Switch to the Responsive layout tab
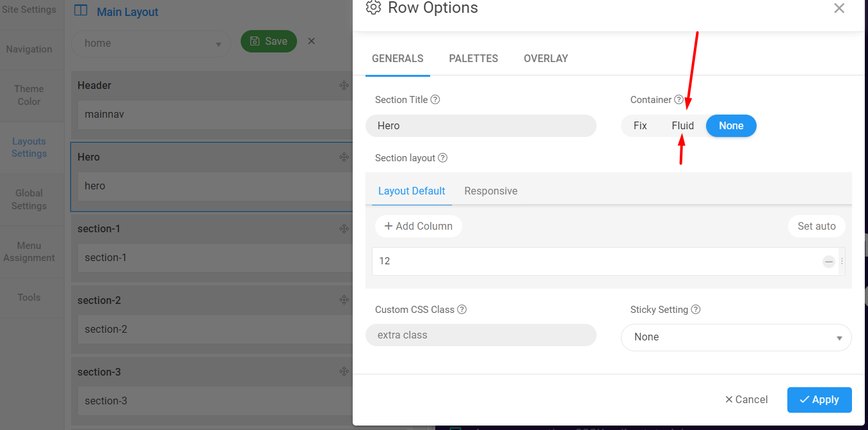The height and width of the screenshot is (430, 868). 491,191
